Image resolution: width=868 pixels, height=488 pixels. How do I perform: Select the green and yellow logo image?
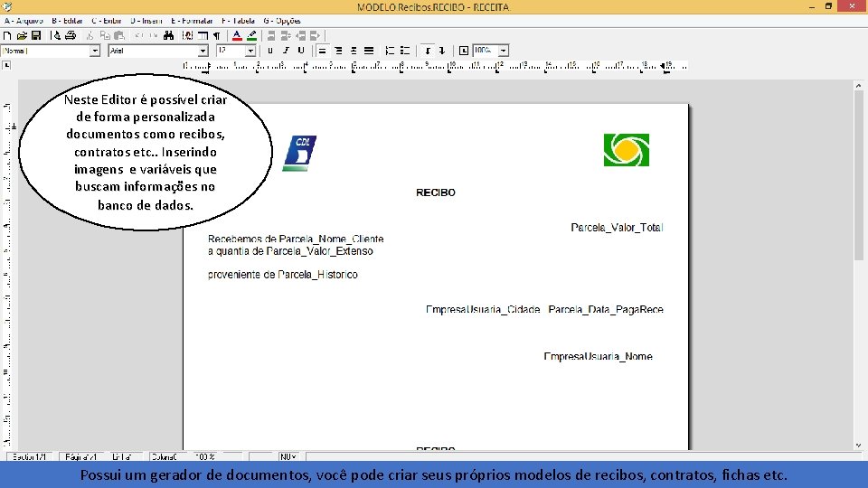626,150
